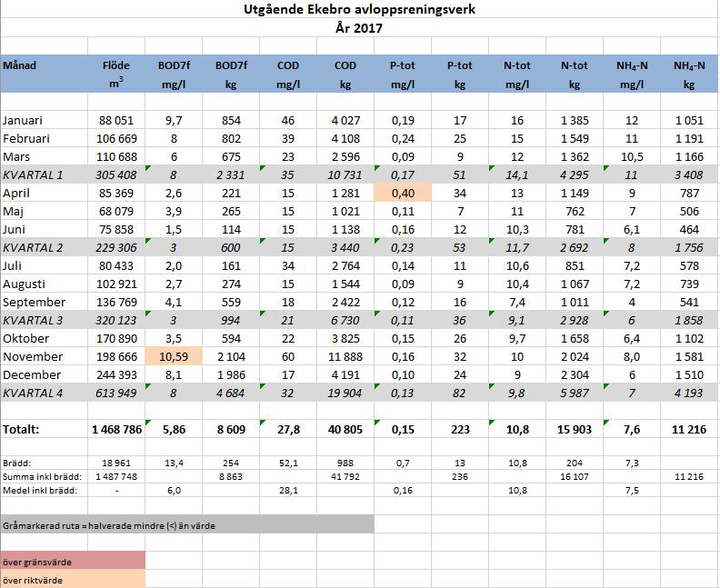Screen dimensions: 720x588
Task: Click Oktober flow value 170 890
Action: 116,339
